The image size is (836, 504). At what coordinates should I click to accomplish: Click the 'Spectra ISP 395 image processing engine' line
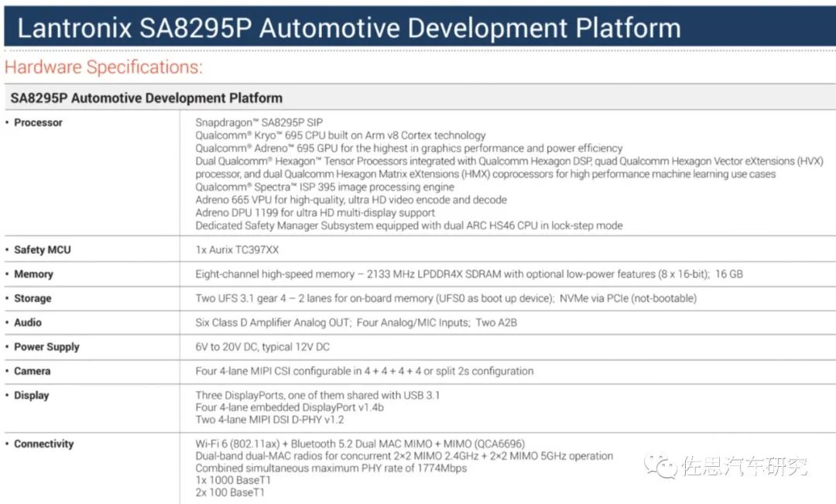point(324,187)
